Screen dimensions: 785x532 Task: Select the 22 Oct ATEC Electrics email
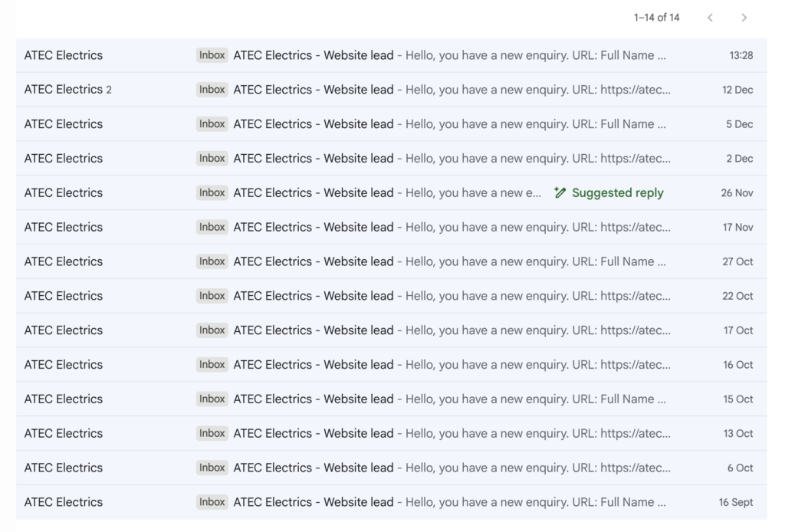click(383, 295)
